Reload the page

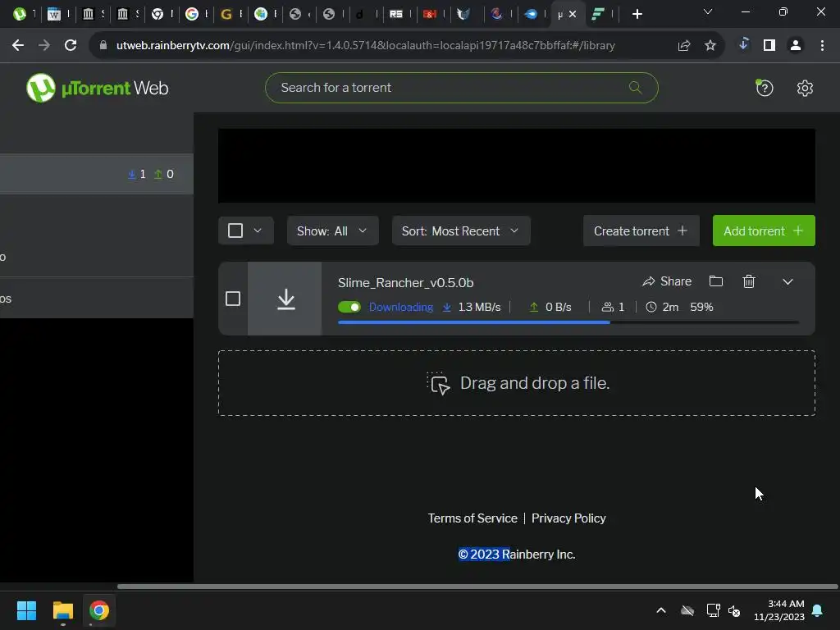click(x=71, y=46)
